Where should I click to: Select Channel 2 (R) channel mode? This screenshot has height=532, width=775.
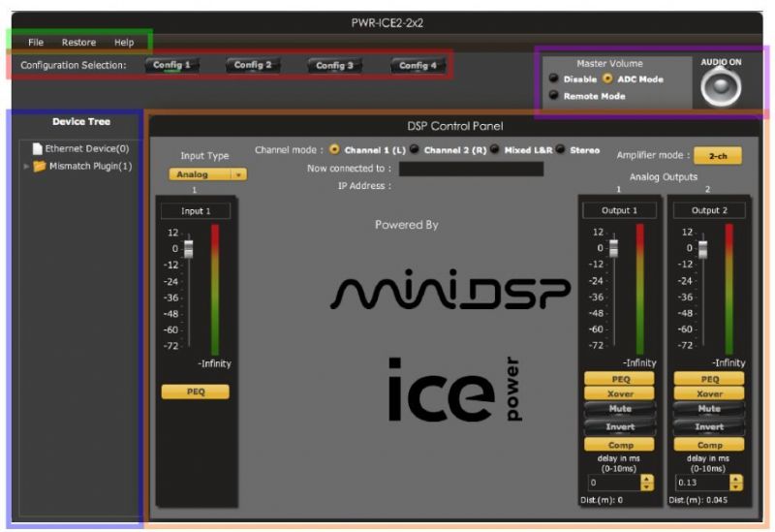pyautogui.click(x=415, y=149)
